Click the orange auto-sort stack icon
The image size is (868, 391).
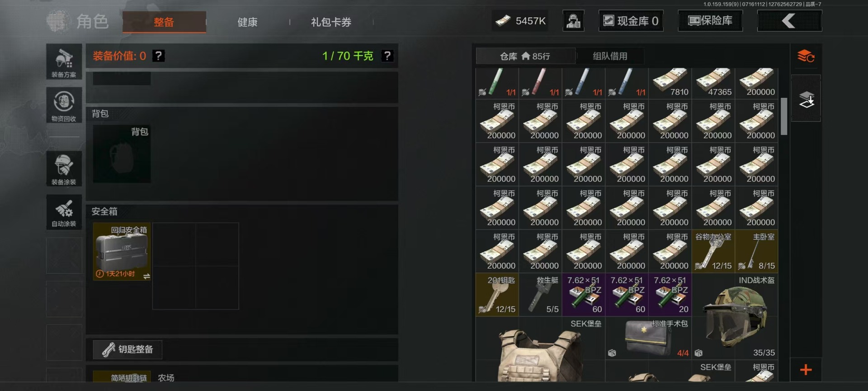point(806,57)
